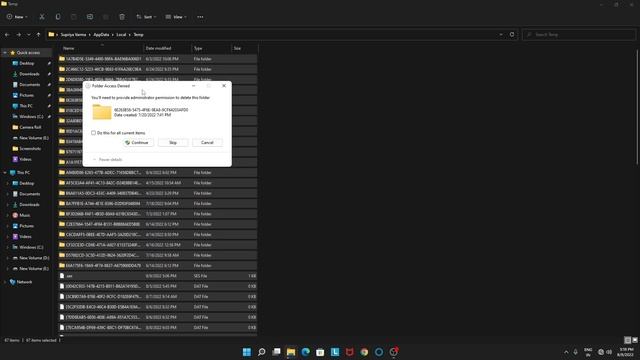Open the Sort dropdown
Image resolution: width=640 pixels, height=360 pixels.
[x=146, y=17]
